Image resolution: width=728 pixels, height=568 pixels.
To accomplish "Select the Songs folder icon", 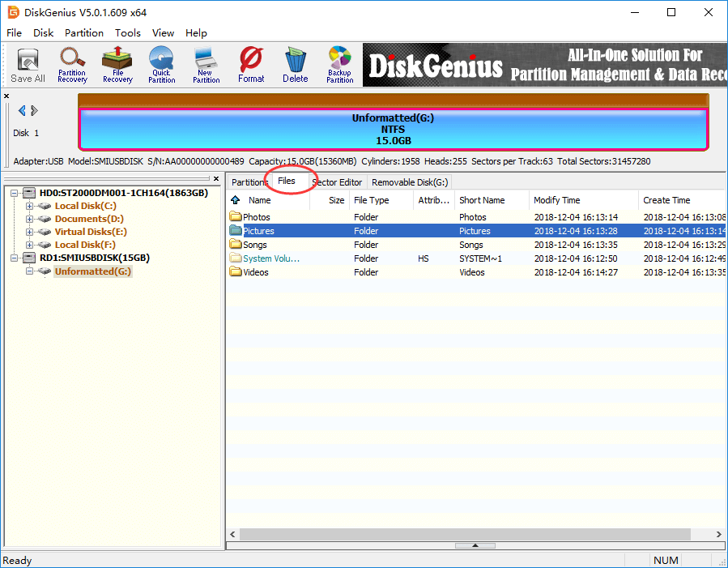I will (236, 244).
